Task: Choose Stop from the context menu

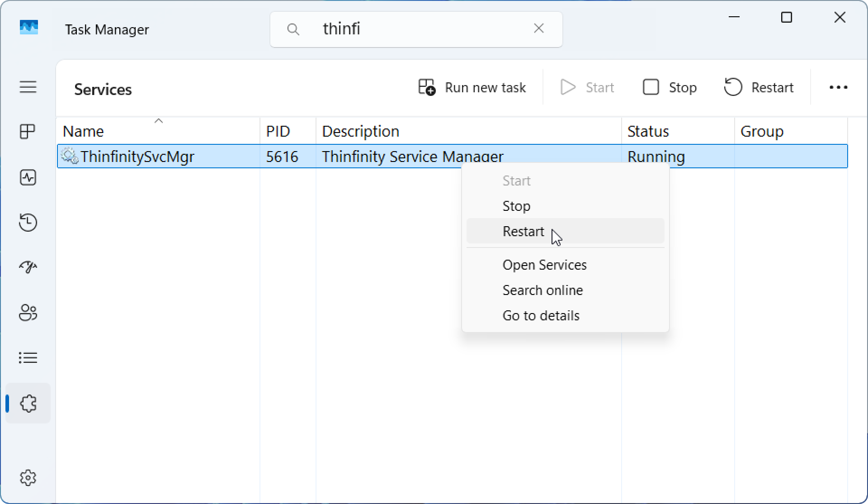Action: coord(565,206)
